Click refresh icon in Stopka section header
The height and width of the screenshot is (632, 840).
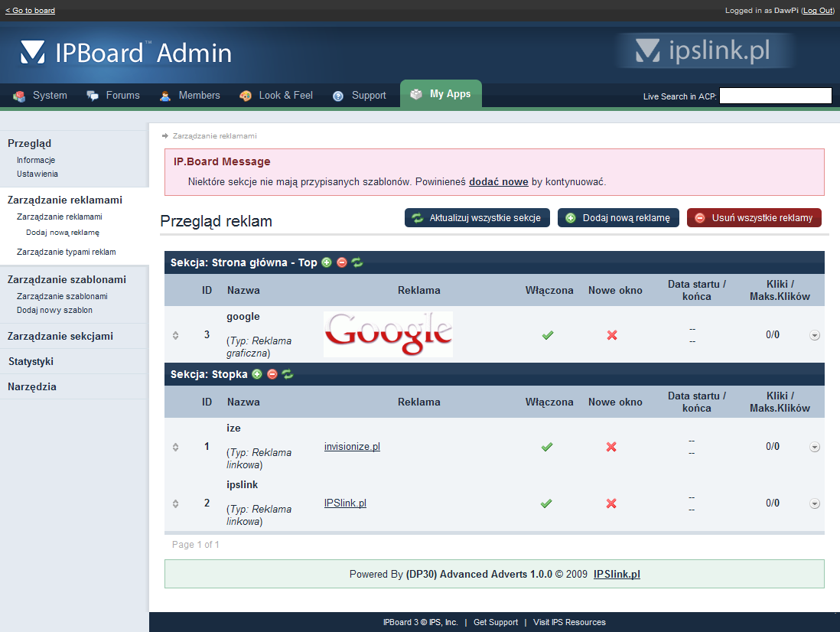coord(288,374)
